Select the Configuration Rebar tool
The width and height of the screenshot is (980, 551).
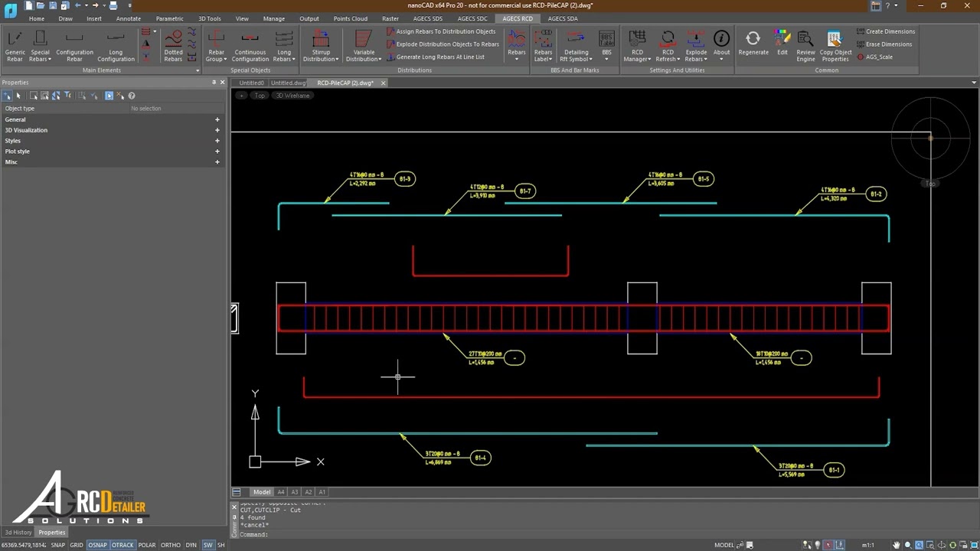tap(74, 47)
